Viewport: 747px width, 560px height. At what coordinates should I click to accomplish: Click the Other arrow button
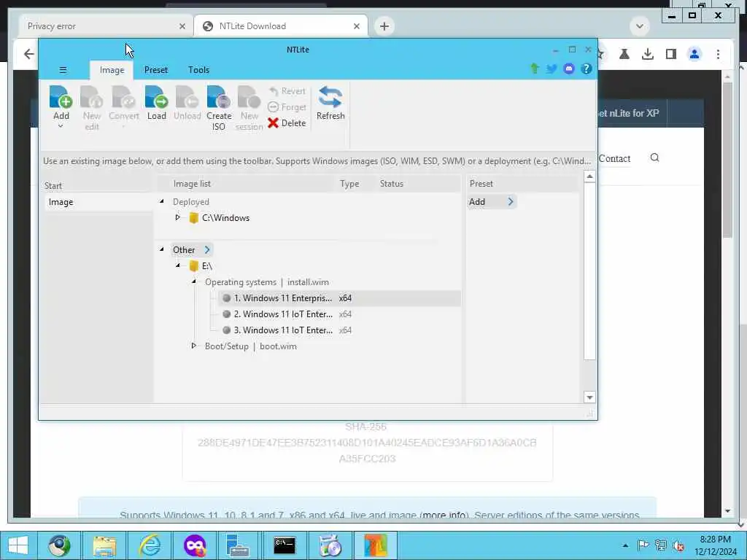207,249
